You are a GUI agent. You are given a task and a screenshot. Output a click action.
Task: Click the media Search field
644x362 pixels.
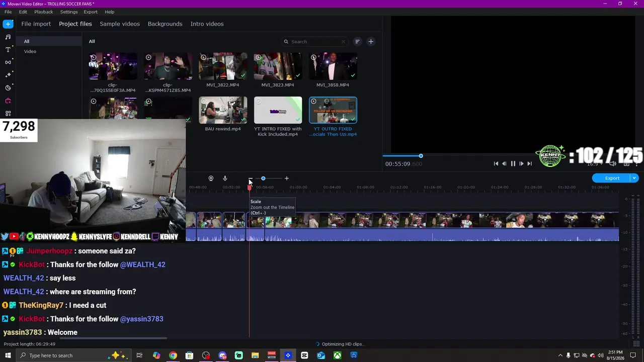pos(314,42)
